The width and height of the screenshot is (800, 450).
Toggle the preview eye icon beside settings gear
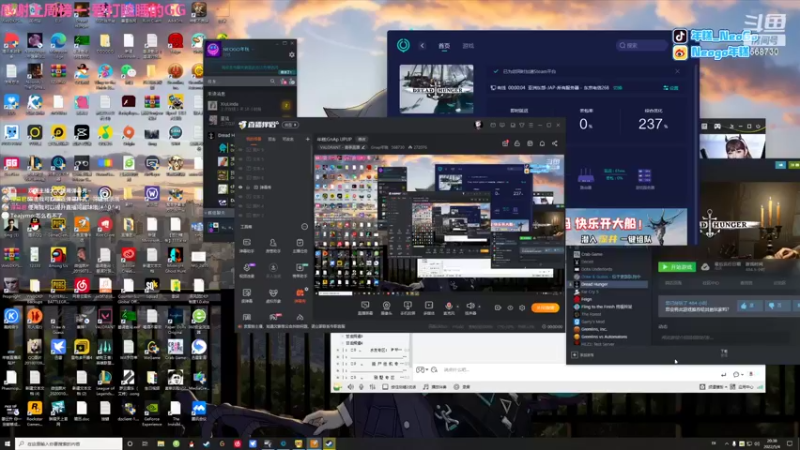coord(510,308)
